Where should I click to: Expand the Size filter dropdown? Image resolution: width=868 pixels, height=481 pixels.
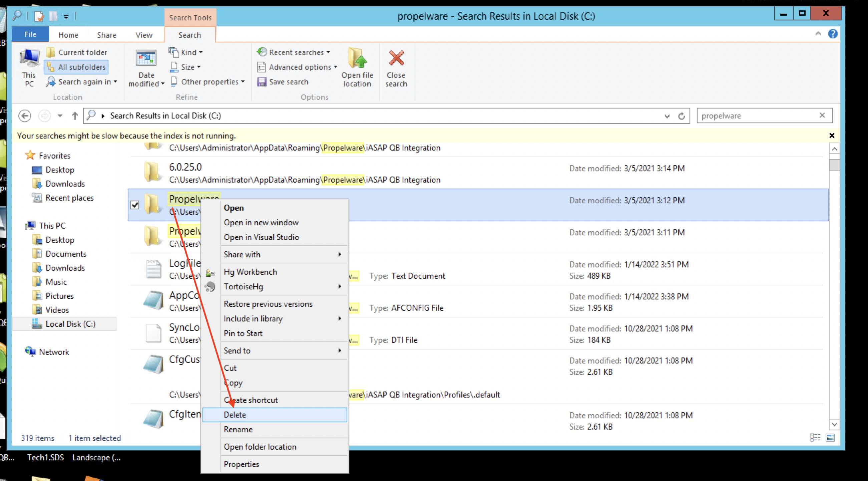[x=185, y=67]
